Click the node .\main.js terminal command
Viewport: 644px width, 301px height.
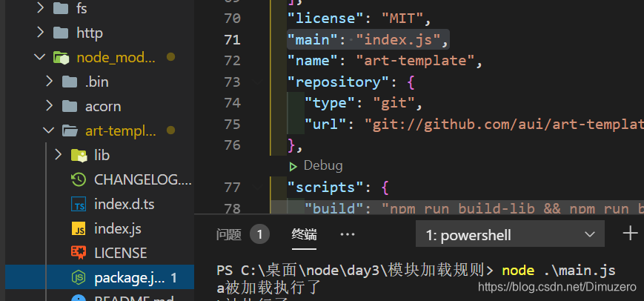pos(559,271)
